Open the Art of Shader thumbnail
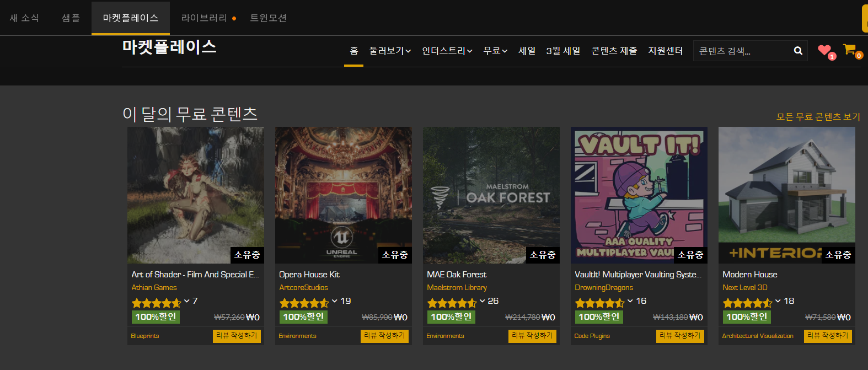Screen dimensions: 868x370 (196, 195)
